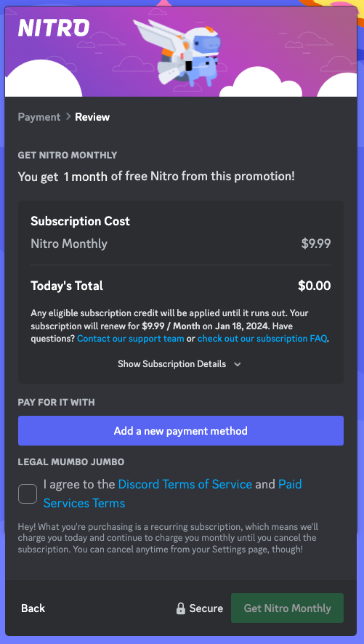This screenshot has width=364, height=644.
Task: Click the breadcrumb arrow after Payment
Action: 68,117
